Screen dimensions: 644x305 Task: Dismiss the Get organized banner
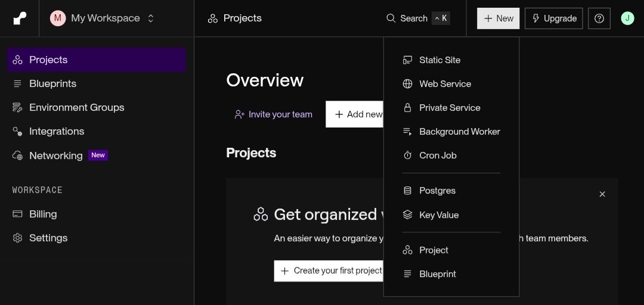tap(602, 194)
